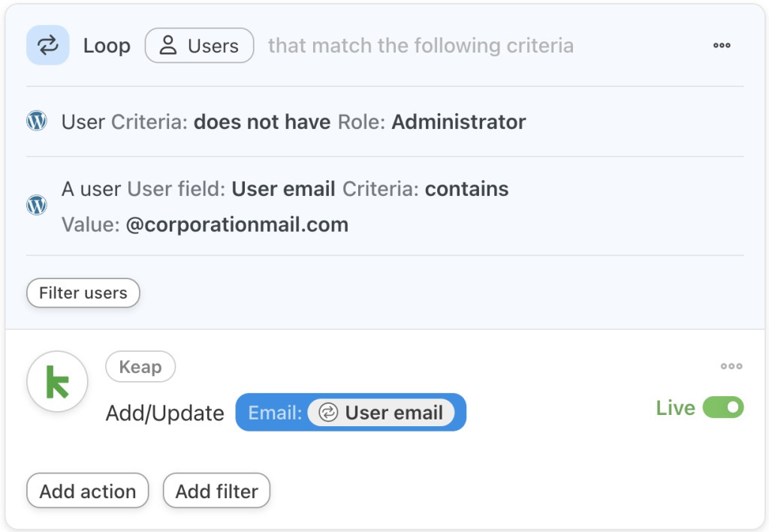This screenshot has width=769, height=532.
Task: Click the Live status label
Action: [675, 407]
